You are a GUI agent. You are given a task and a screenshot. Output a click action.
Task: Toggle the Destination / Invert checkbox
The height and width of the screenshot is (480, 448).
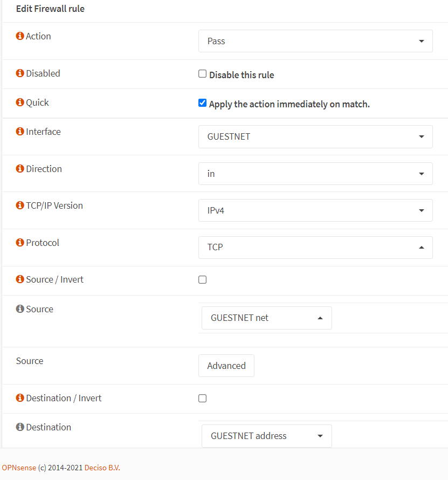tap(203, 399)
